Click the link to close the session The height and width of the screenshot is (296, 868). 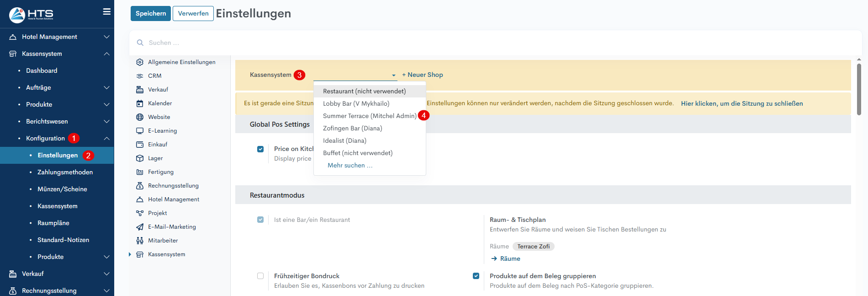point(741,103)
